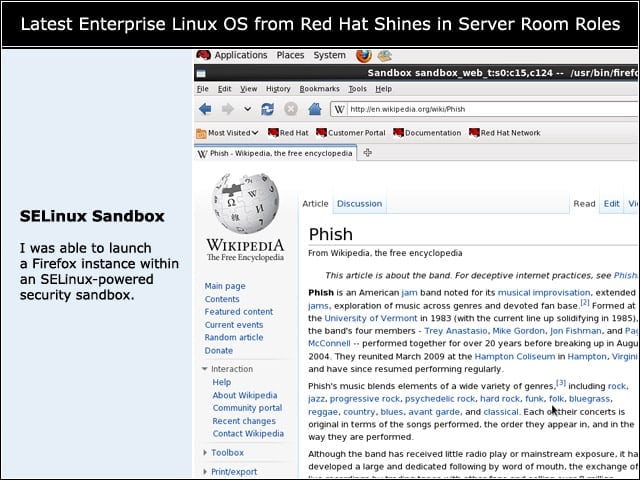
Task: Follow the musical improvisation link
Action: click(544, 293)
